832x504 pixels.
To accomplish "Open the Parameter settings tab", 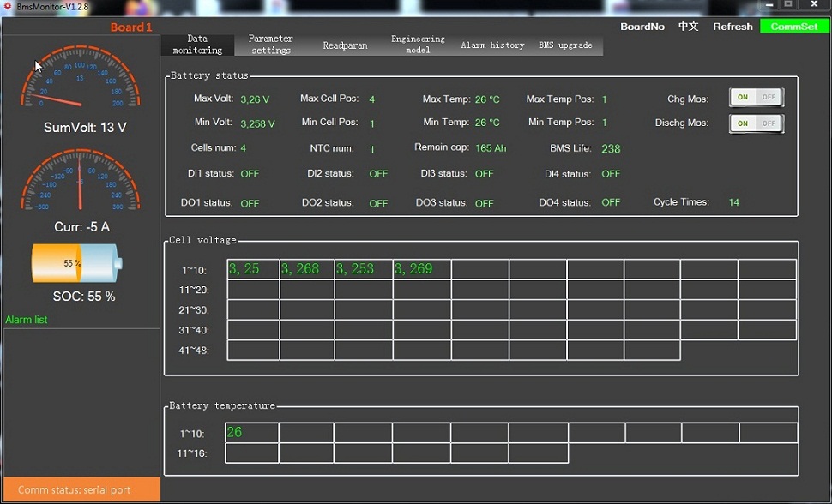I will (x=270, y=45).
